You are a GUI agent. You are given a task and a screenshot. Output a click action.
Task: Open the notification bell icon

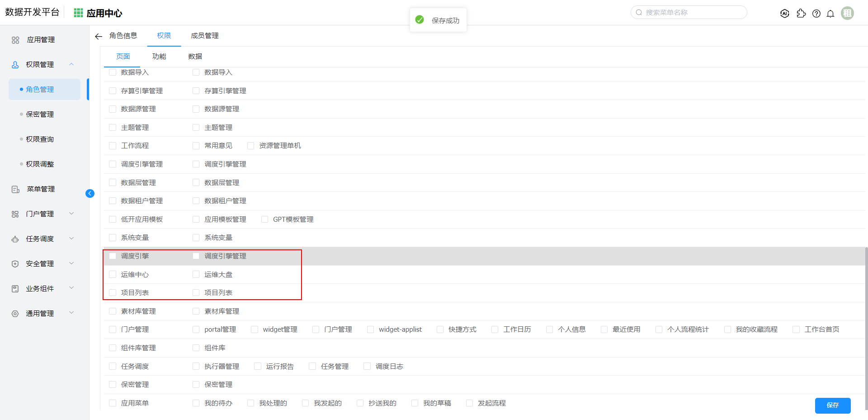click(830, 14)
